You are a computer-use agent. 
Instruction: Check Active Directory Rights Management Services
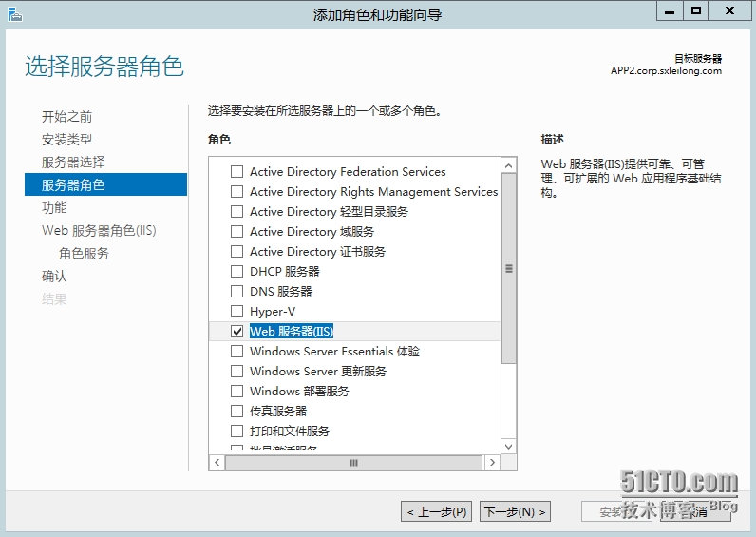pyautogui.click(x=236, y=192)
